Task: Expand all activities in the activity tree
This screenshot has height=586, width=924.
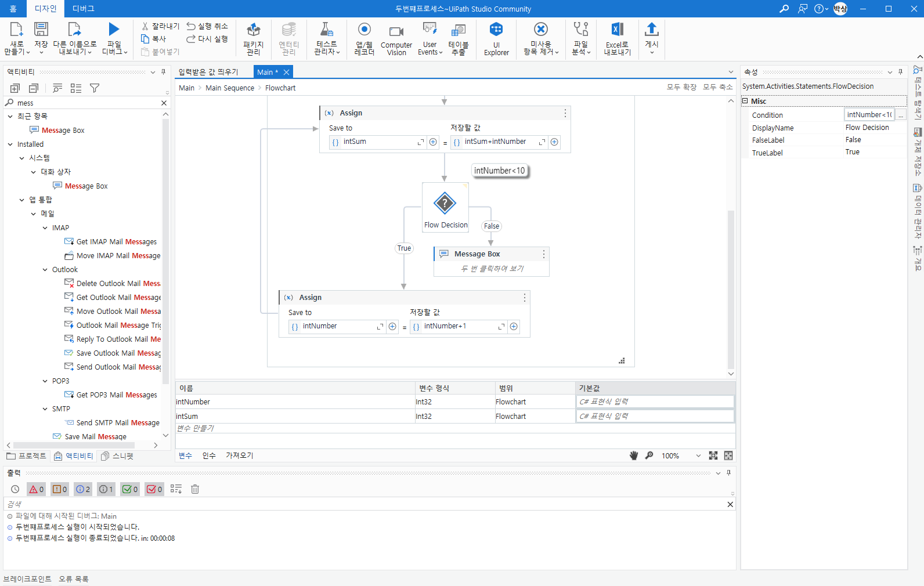Action: 15,88
